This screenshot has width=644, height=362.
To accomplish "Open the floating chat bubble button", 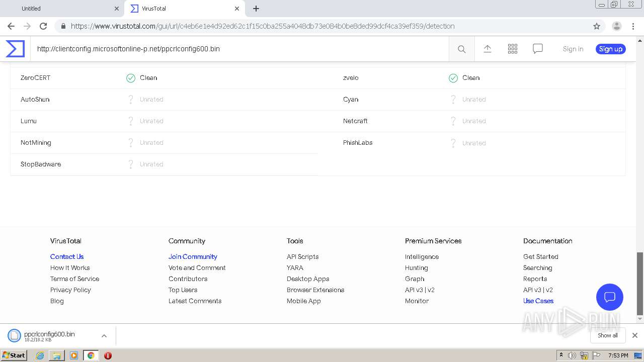I will click(x=610, y=297).
